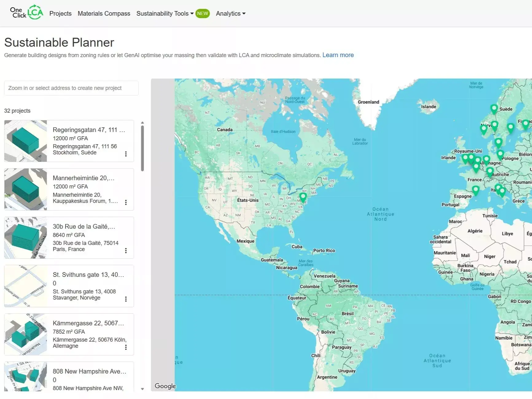This screenshot has width=532, height=399.
Task: Open the 808 New Hampshire Ave project title
Action: pyautogui.click(x=90, y=371)
